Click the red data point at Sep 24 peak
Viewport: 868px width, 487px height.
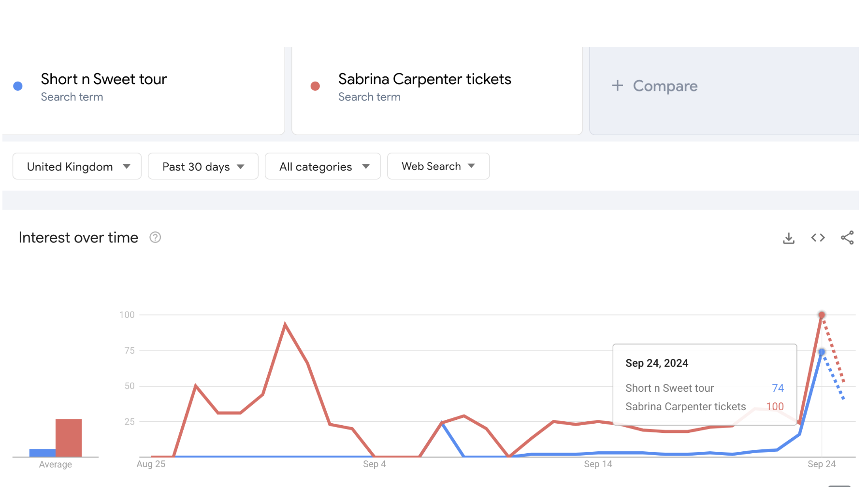(822, 315)
